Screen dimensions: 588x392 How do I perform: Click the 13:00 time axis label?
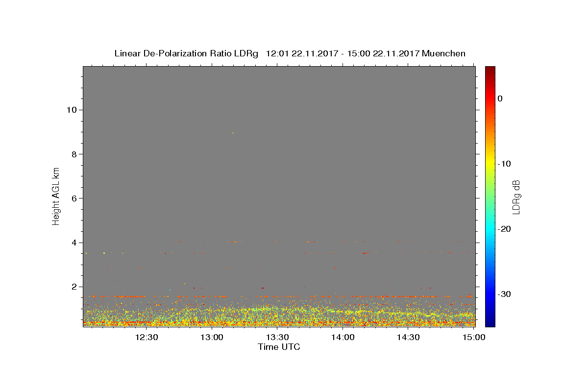pos(212,337)
